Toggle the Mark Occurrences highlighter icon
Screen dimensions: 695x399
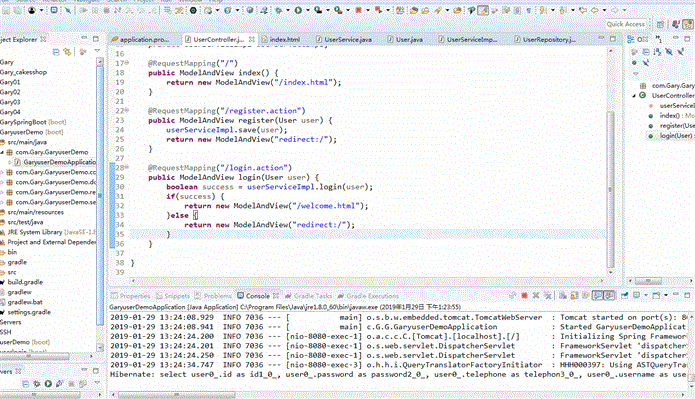click(x=483, y=10)
